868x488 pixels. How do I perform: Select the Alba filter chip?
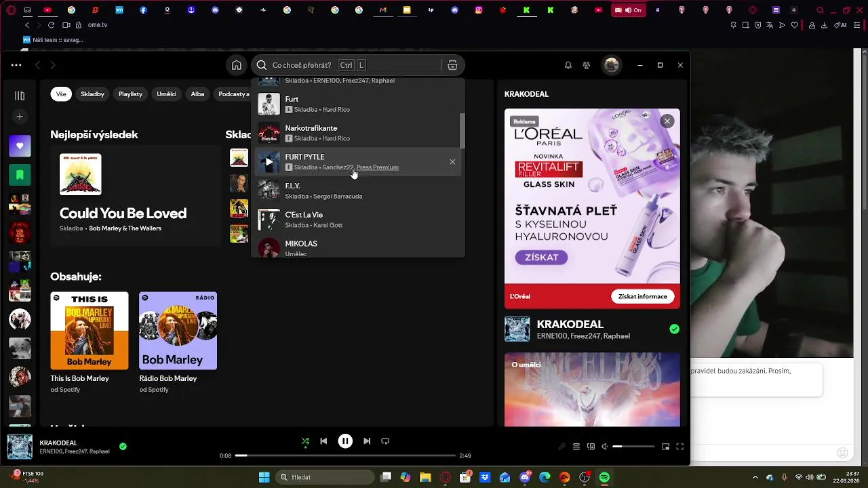point(197,94)
